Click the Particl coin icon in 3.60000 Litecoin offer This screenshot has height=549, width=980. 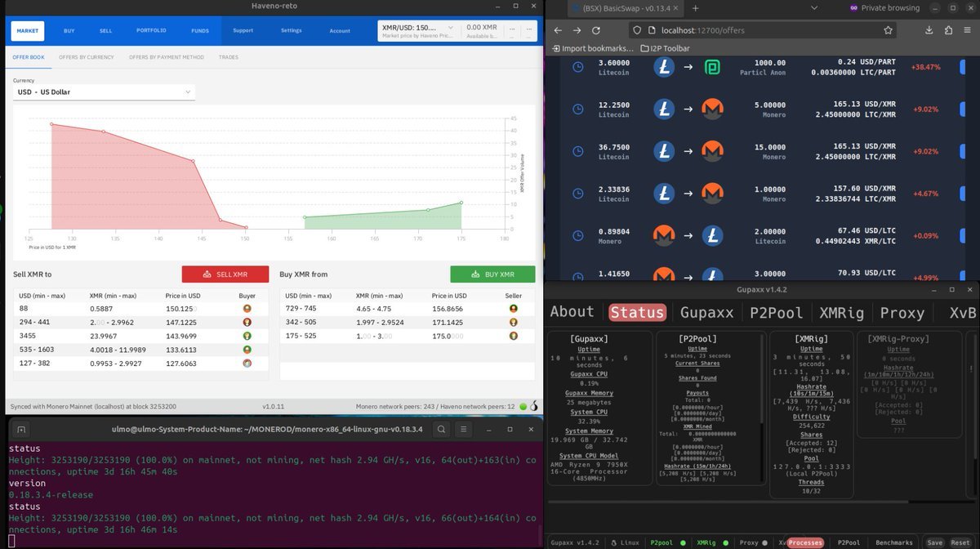click(712, 67)
